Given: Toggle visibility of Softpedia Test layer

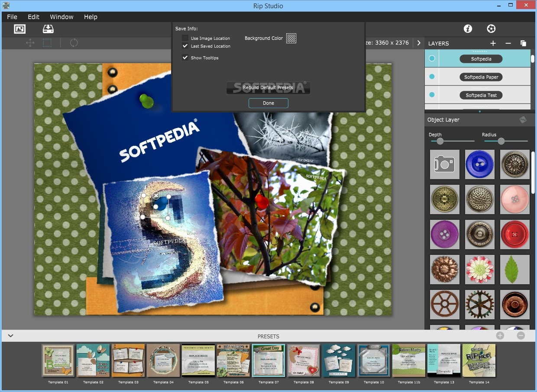Looking at the screenshot, I should [x=432, y=95].
